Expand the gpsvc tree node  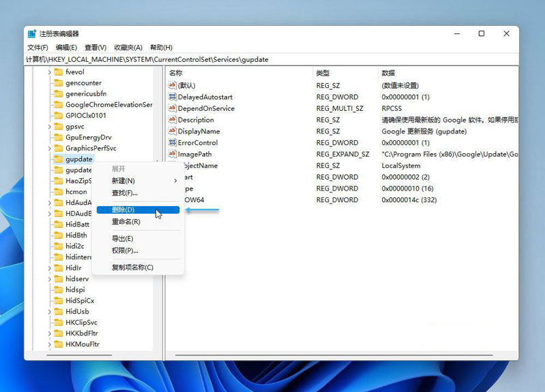(x=50, y=127)
